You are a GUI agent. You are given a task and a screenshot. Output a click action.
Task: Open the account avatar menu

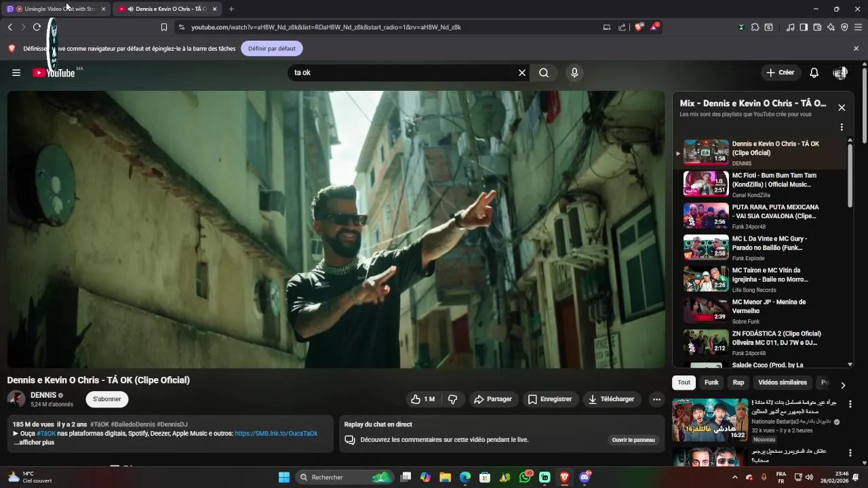tap(840, 73)
